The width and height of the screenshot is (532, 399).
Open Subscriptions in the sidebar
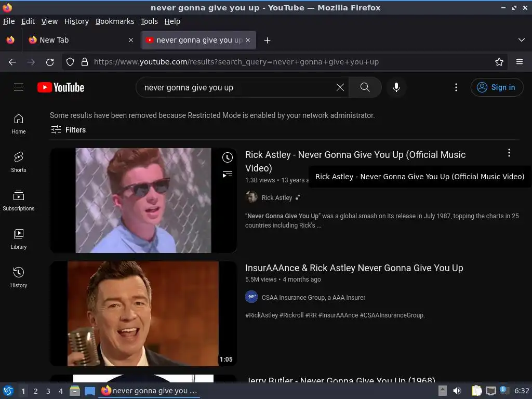19,201
